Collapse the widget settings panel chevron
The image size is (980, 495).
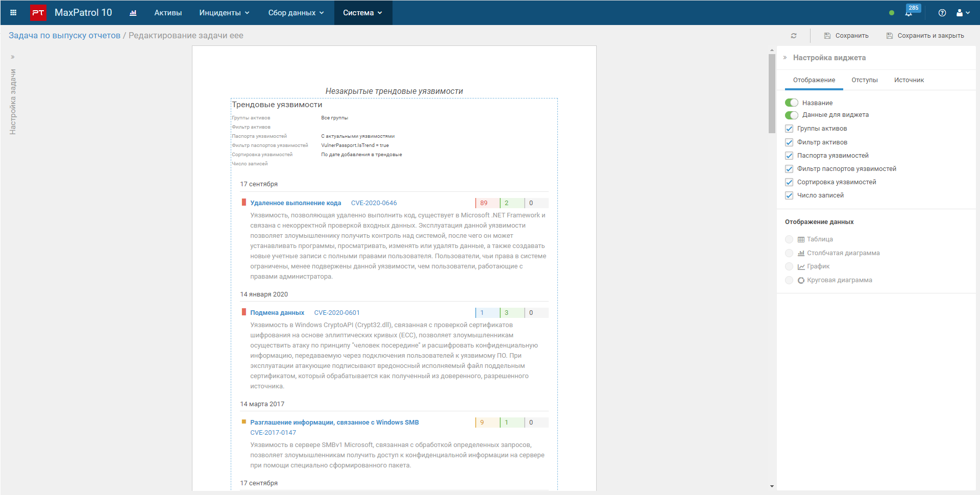pos(785,58)
